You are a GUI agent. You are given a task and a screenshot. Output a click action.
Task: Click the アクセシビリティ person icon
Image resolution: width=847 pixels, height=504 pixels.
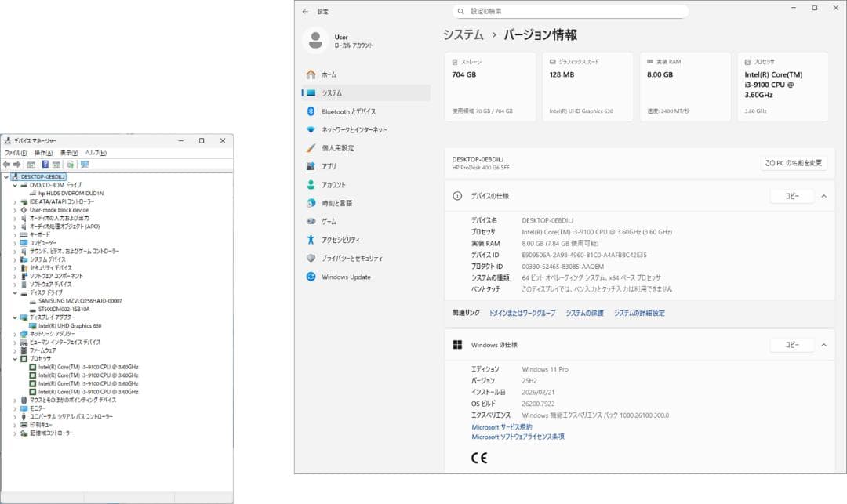click(x=311, y=240)
